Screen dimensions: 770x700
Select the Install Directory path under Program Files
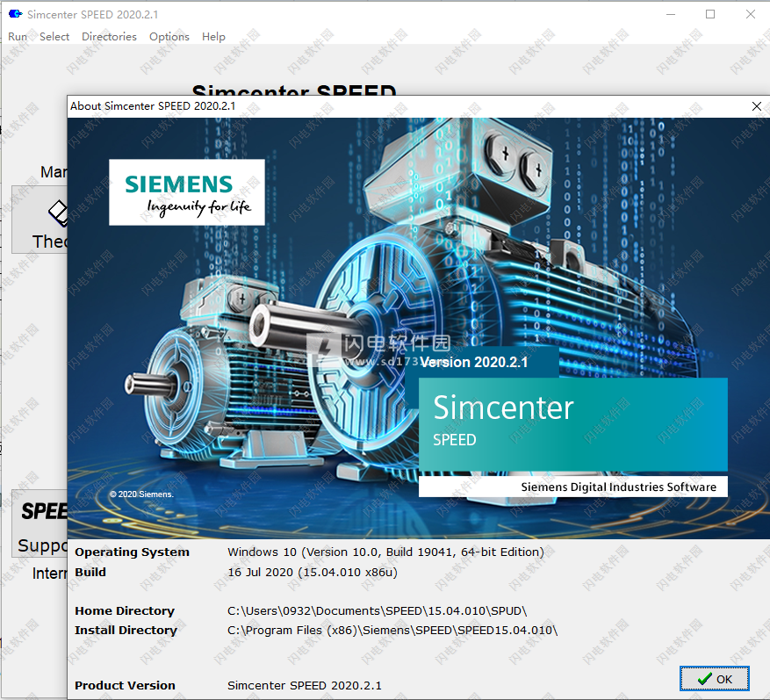[x=392, y=631]
